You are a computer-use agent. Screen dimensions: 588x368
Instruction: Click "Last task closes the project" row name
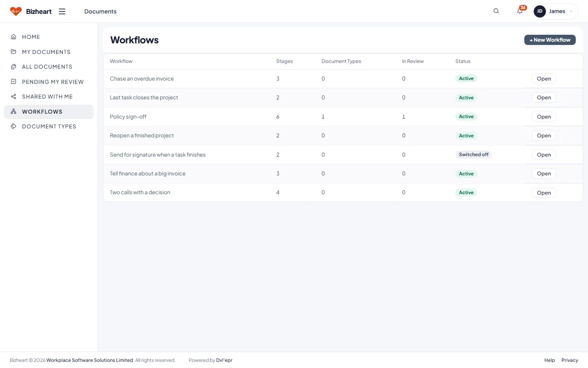[144, 98]
